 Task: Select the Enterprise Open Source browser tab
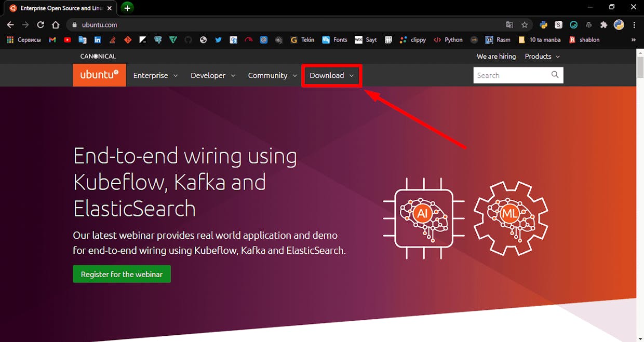click(61, 8)
